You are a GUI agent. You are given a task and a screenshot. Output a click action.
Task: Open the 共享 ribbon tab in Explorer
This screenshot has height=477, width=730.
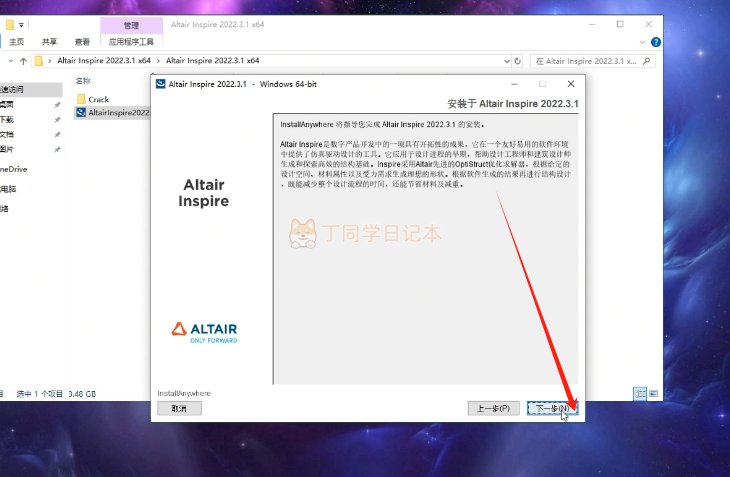click(x=49, y=42)
